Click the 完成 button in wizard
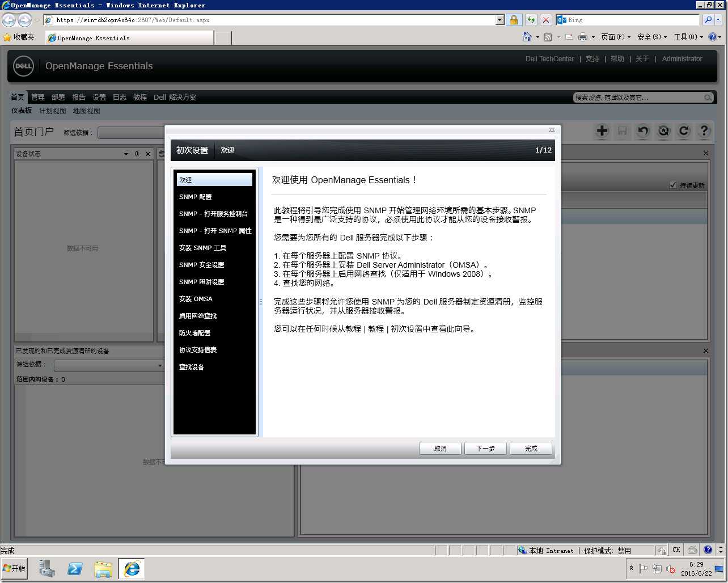Image resolution: width=728 pixels, height=583 pixels. point(531,448)
